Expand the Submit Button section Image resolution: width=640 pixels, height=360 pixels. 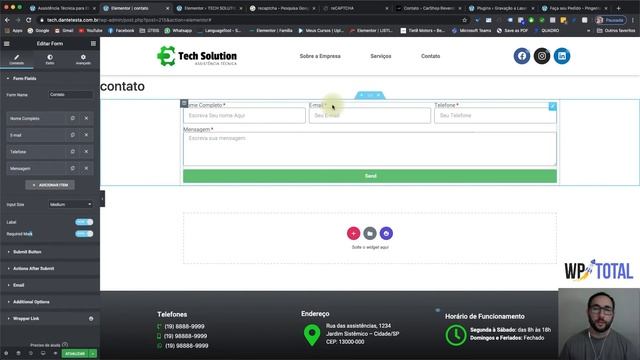click(x=50, y=252)
